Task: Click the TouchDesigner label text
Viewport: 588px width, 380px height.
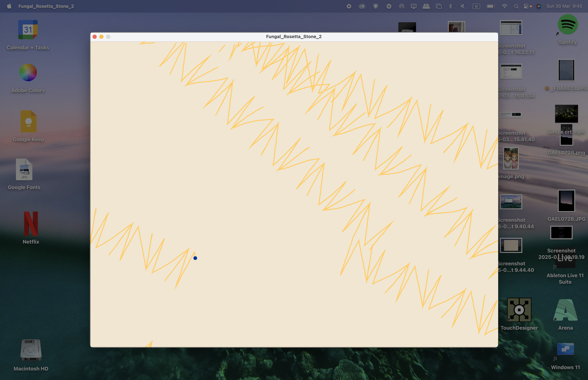Action: coord(519,328)
